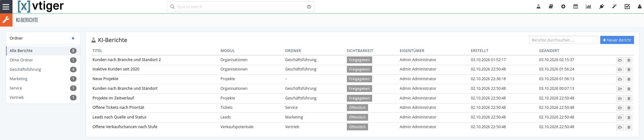
Task: Click the 'TITEL' column header
Action: pyautogui.click(x=97, y=51)
